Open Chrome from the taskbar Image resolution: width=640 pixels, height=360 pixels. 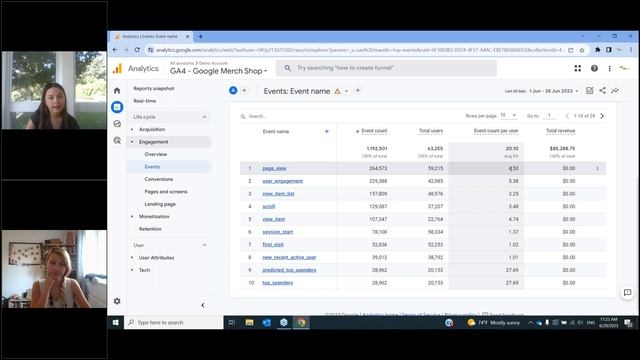301,322
